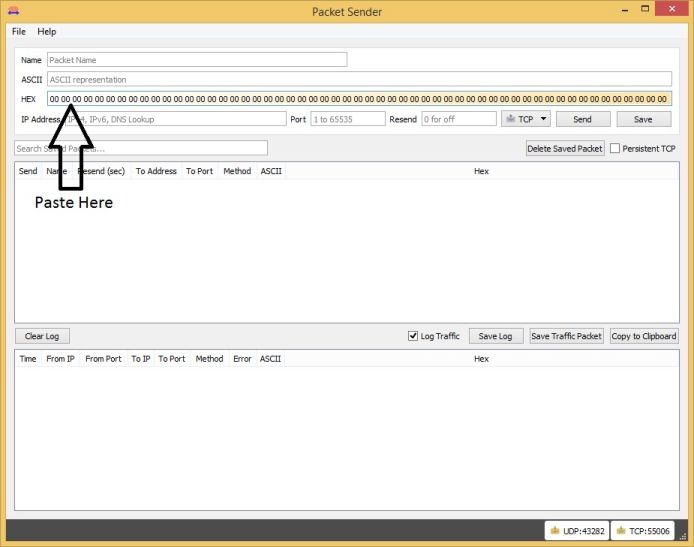Click Delete Saved Packet button
Image resolution: width=694 pixels, height=547 pixels.
[x=566, y=149]
